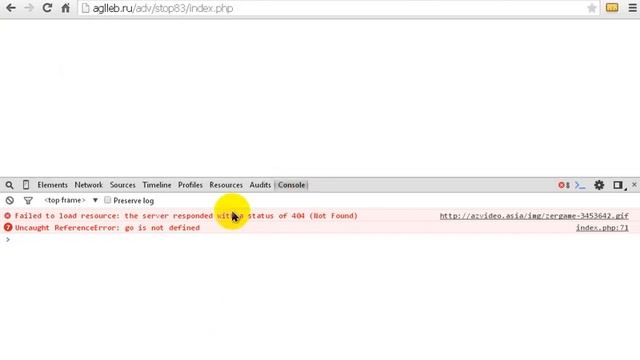The width and height of the screenshot is (640, 360).
Task: Switch to the Timeline tab
Action: 157,185
